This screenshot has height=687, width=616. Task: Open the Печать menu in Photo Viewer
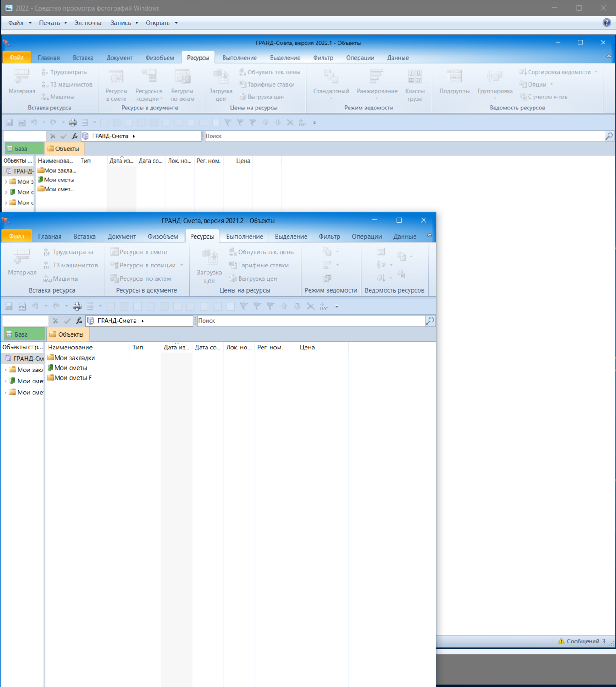53,22
